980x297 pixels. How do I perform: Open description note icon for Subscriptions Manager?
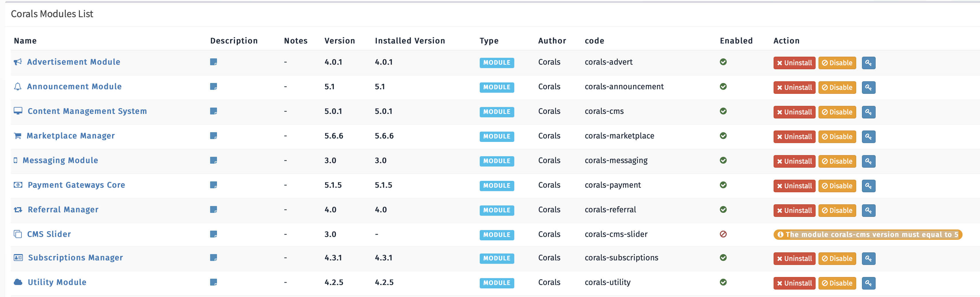point(214,258)
